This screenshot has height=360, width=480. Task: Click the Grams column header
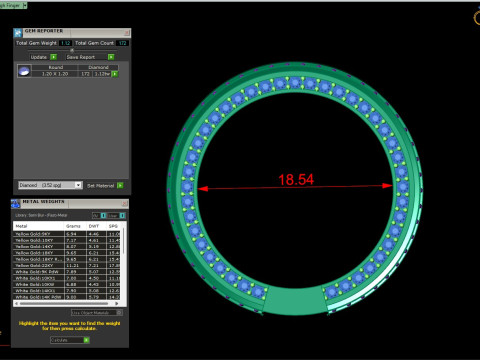[75, 226]
